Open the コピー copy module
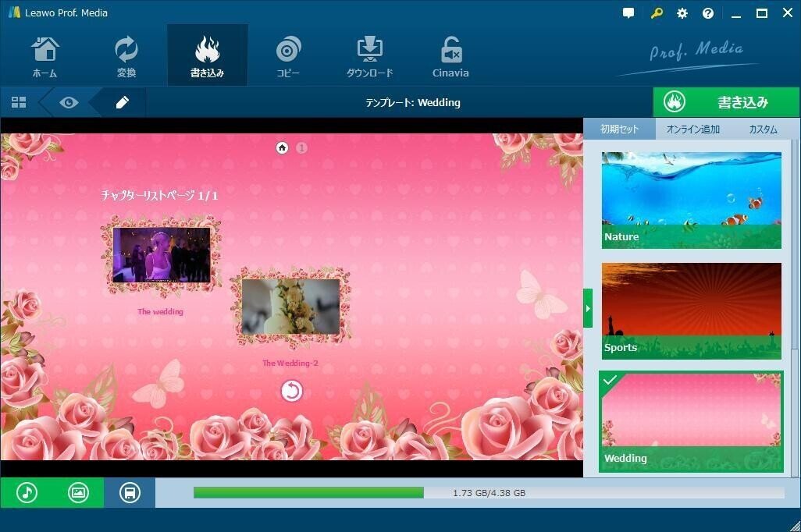The height and width of the screenshot is (532, 801). click(288, 56)
